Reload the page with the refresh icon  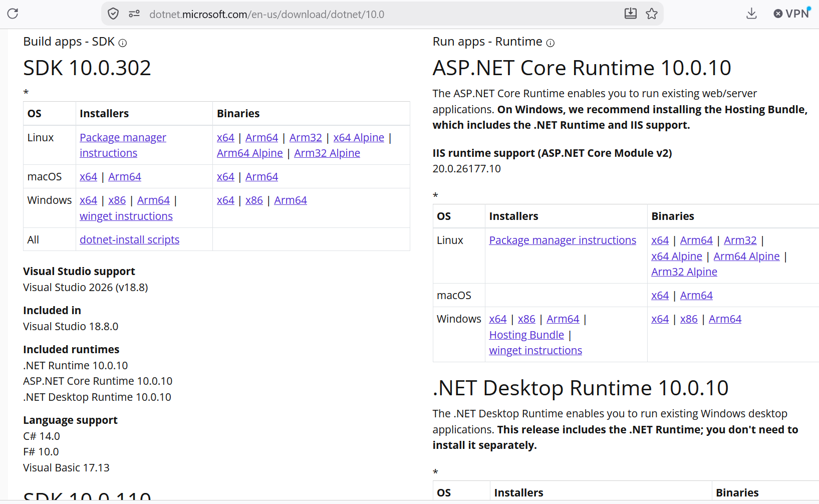(x=13, y=14)
